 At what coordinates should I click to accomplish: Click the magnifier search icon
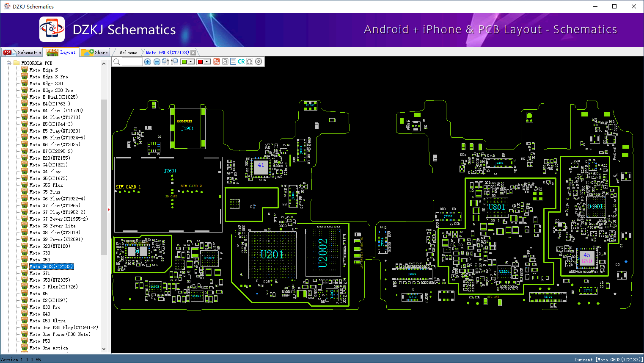[117, 62]
